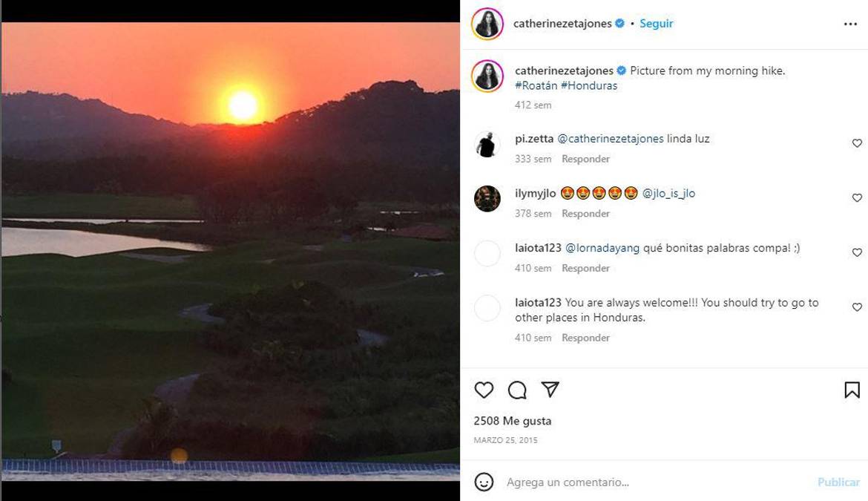Open the three-dot more options menu
The image size is (868, 501).
(850, 24)
